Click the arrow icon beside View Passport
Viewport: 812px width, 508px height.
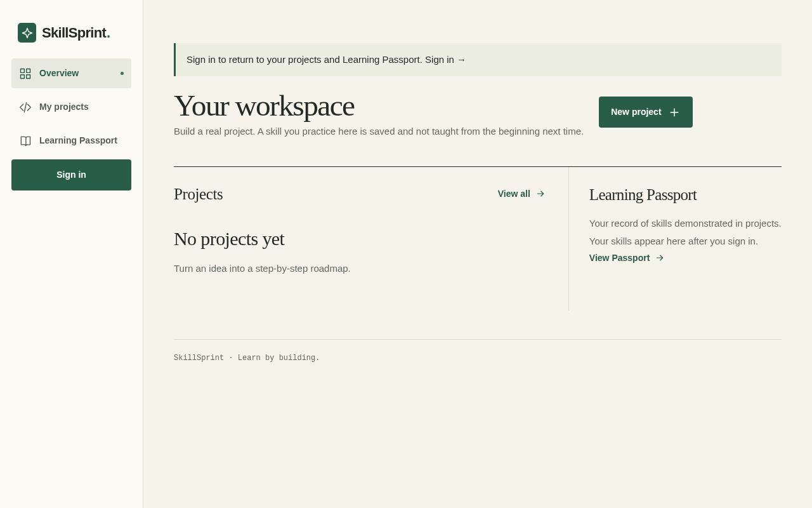coord(660,258)
